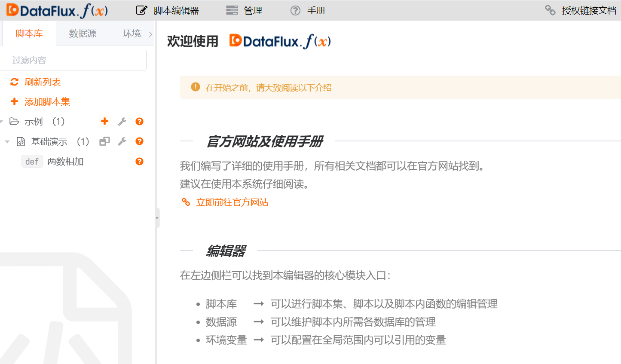621x364 pixels.
Task: Click the script file icon of 基础演示
Action: tap(21, 141)
